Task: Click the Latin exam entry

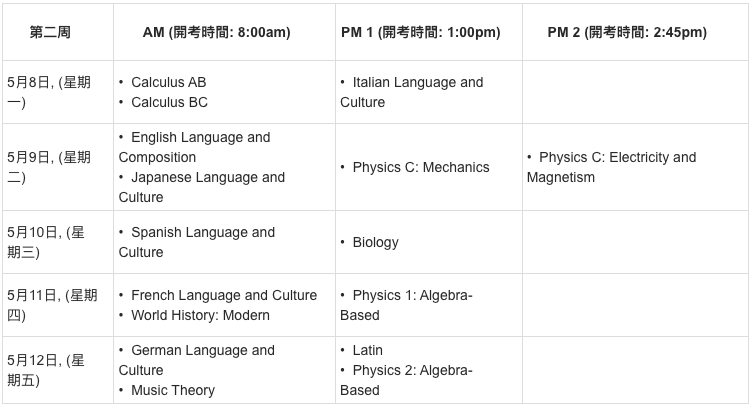Action: click(367, 351)
